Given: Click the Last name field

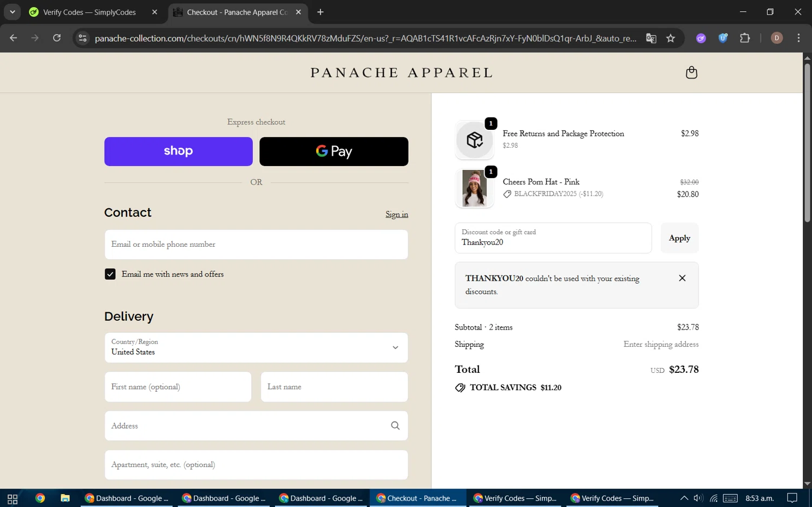Looking at the screenshot, I should click(334, 387).
